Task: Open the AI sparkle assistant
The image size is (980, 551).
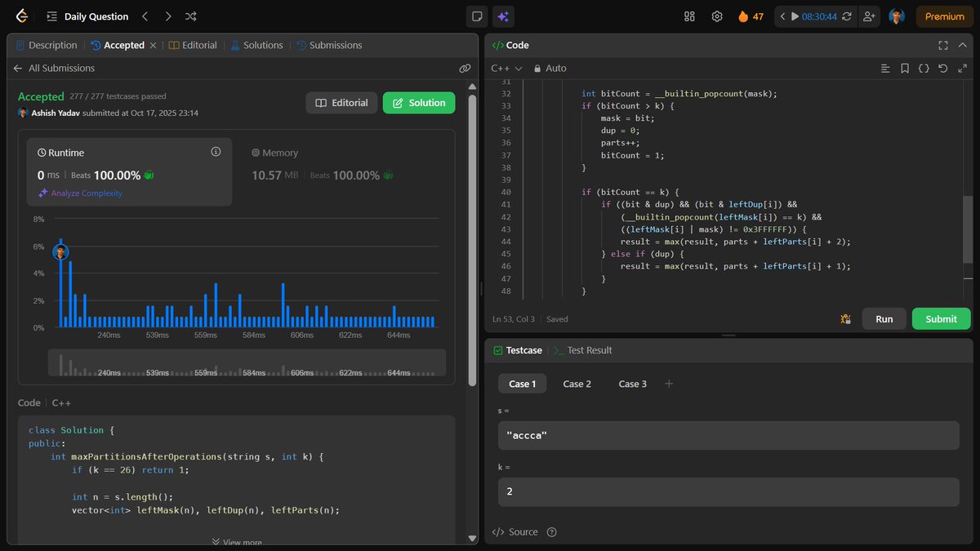Action: click(503, 16)
